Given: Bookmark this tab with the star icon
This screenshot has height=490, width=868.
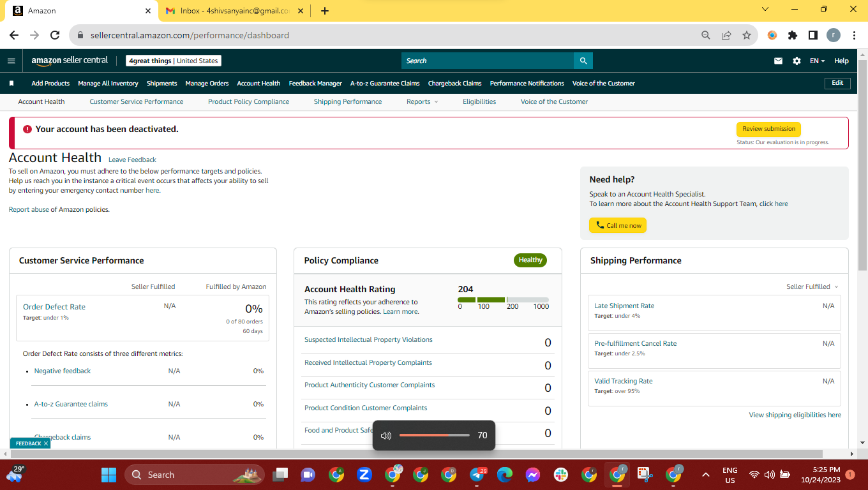Looking at the screenshot, I should tap(747, 35).
